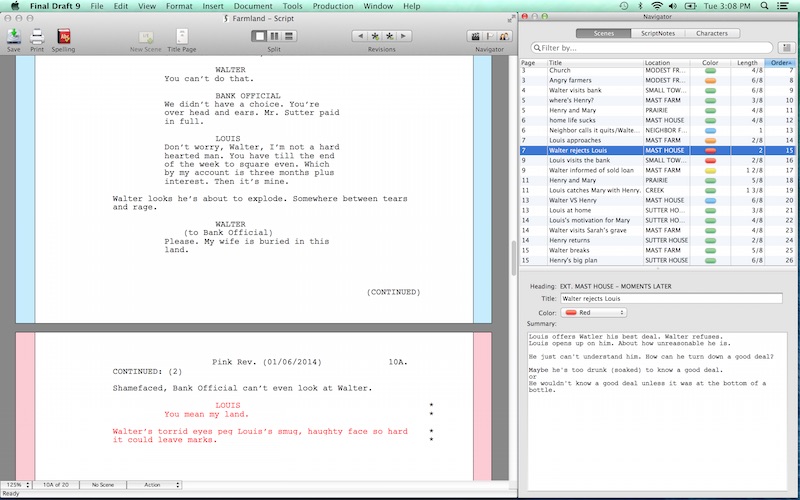Click the New Scene icon
The image size is (800, 500).
pos(147,36)
